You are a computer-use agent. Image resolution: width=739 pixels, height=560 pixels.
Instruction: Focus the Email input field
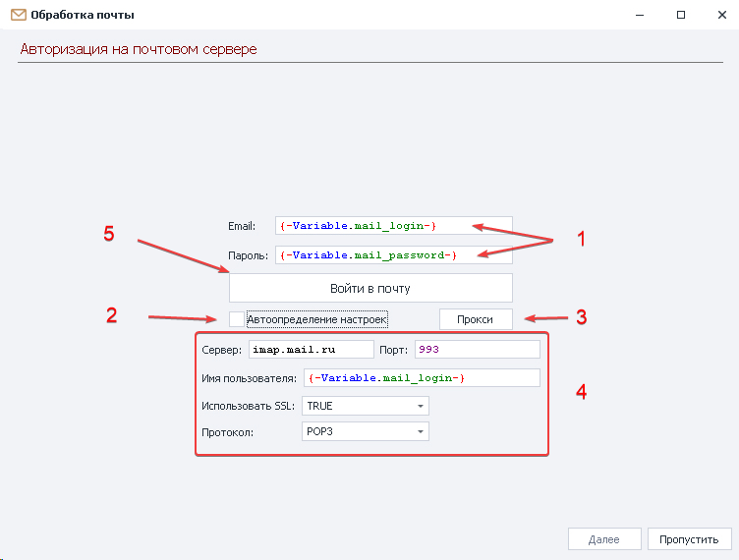[x=393, y=226]
